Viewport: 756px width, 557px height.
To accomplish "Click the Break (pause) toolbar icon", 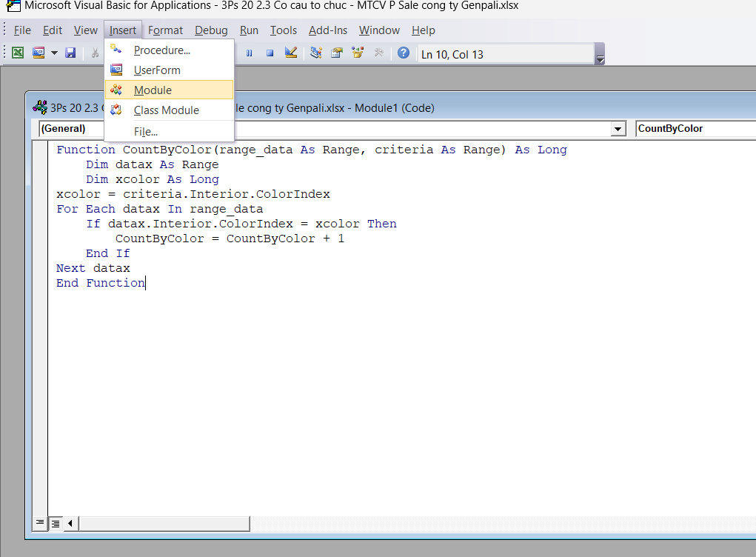I will 250,53.
